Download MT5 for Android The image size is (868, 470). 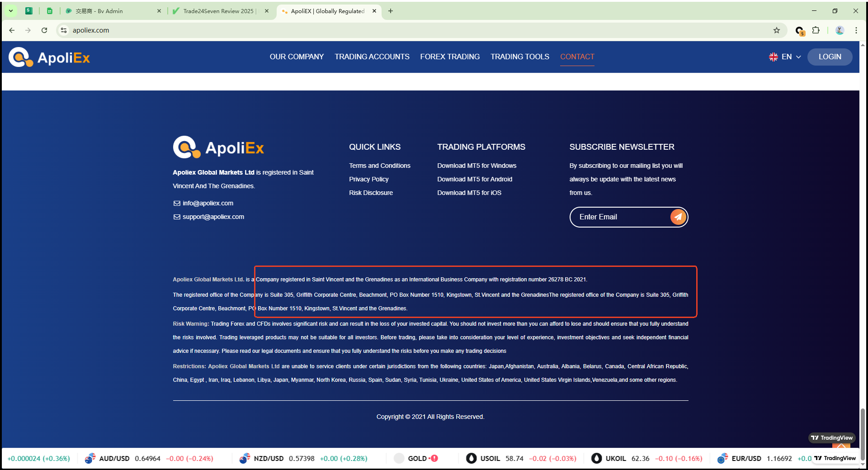475,179
